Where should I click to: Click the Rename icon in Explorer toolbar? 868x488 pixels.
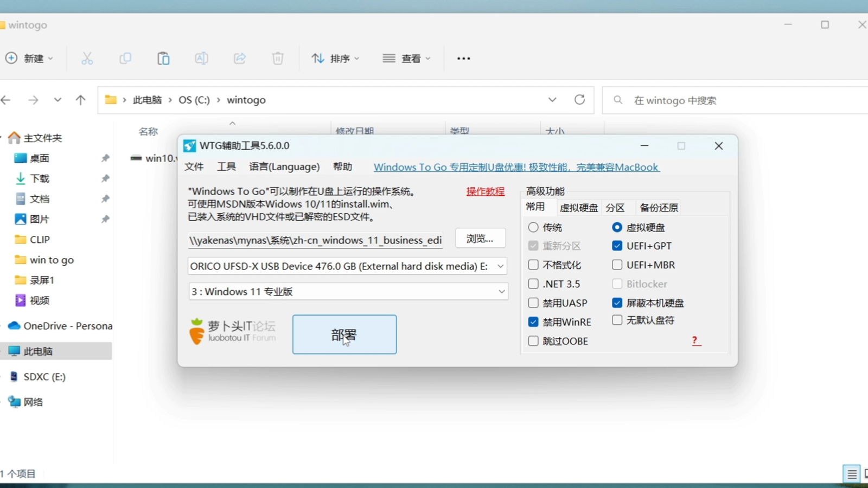click(x=201, y=59)
